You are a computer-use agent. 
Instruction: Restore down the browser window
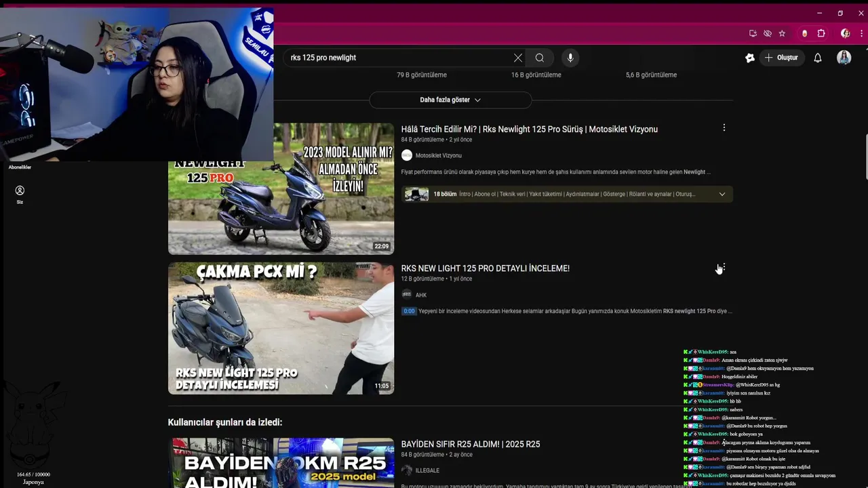click(840, 13)
